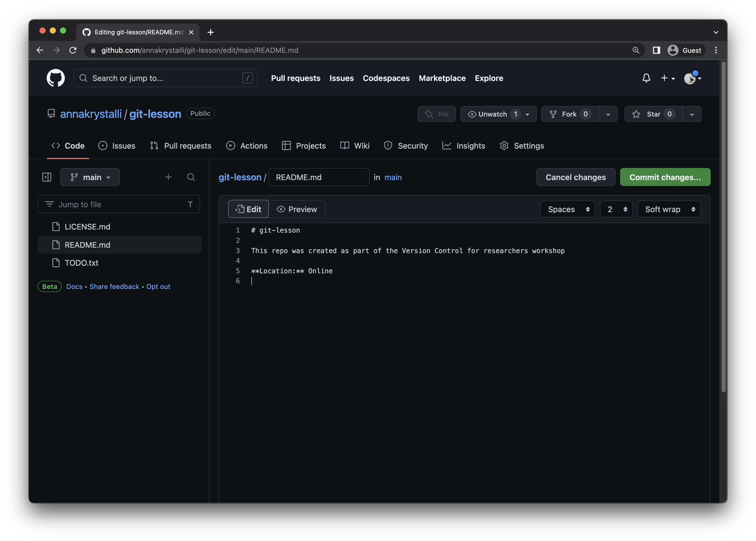Go back in browser history
Image resolution: width=756 pixels, height=541 pixels.
click(40, 50)
